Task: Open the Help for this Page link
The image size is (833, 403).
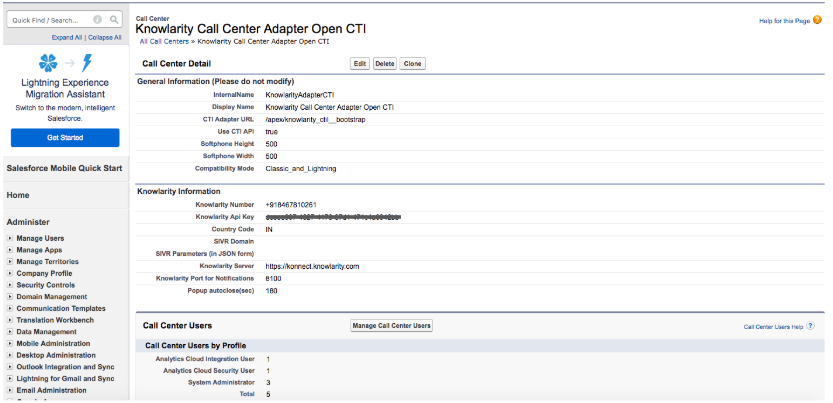Action: click(x=785, y=21)
